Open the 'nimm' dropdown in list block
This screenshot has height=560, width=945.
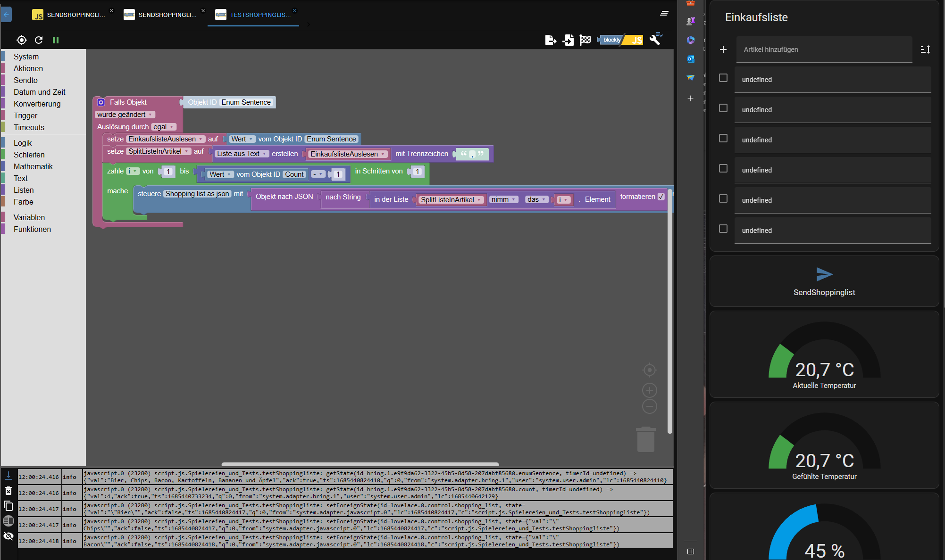pyautogui.click(x=503, y=199)
